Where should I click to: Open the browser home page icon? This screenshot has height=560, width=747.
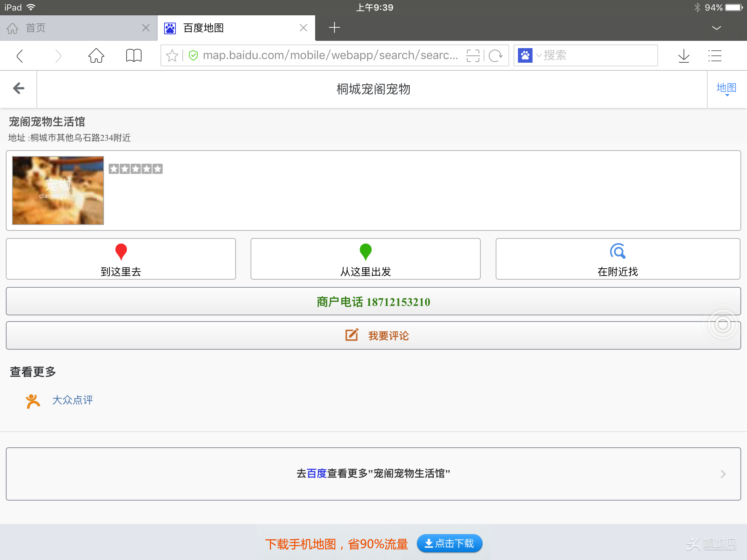[x=96, y=55]
